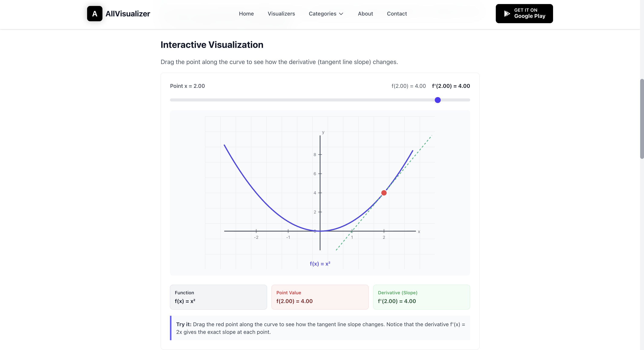Click the AllVisualizer logo icon

[95, 13]
